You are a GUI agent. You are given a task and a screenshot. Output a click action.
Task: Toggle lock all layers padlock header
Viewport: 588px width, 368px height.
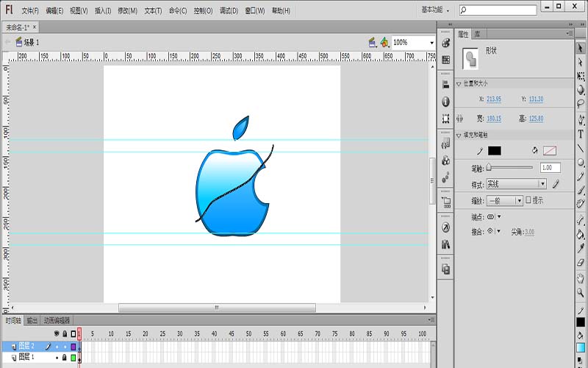coord(65,333)
